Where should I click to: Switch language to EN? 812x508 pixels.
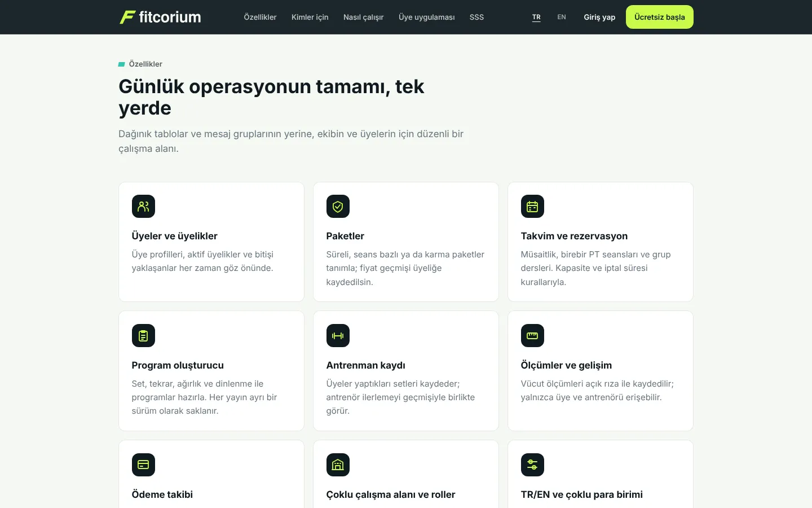coord(562,17)
